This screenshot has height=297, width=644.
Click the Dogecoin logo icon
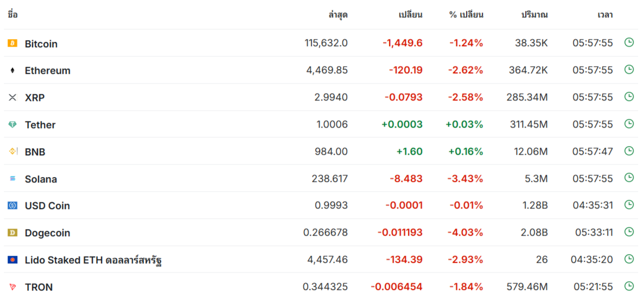point(12,232)
